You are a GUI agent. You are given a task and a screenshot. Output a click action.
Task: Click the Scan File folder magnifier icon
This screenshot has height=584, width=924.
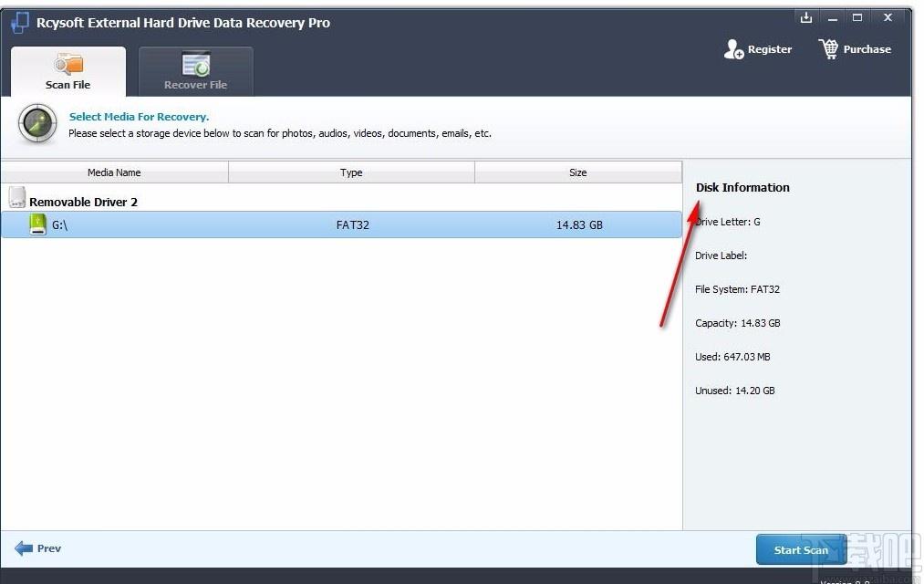coord(68,64)
